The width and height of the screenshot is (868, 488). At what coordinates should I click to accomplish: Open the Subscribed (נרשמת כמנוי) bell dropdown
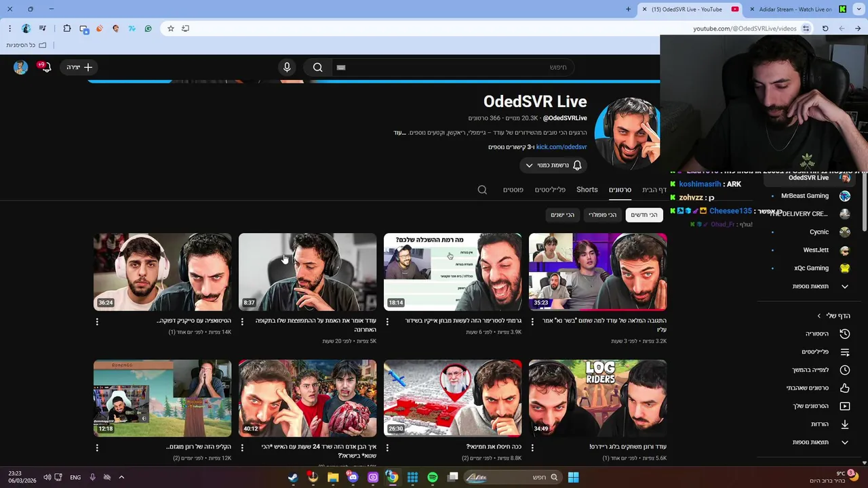(x=553, y=165)
